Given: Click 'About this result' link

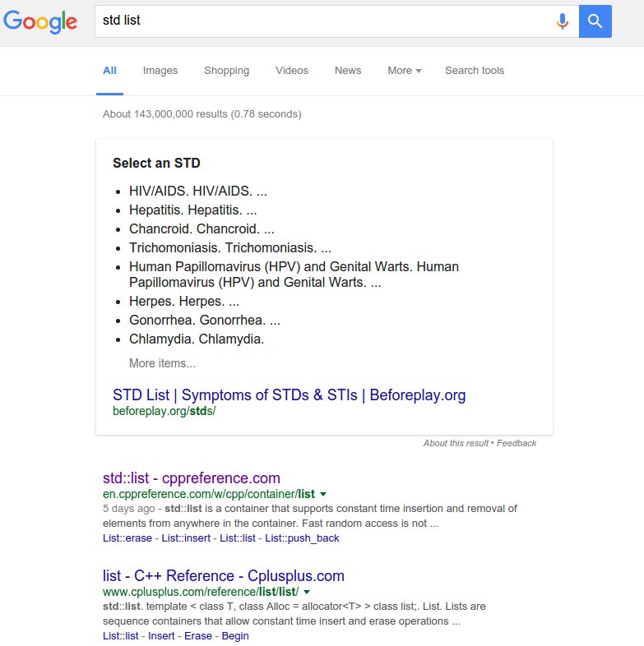Looking at the screenshot, I should click(x=456, y=443).
